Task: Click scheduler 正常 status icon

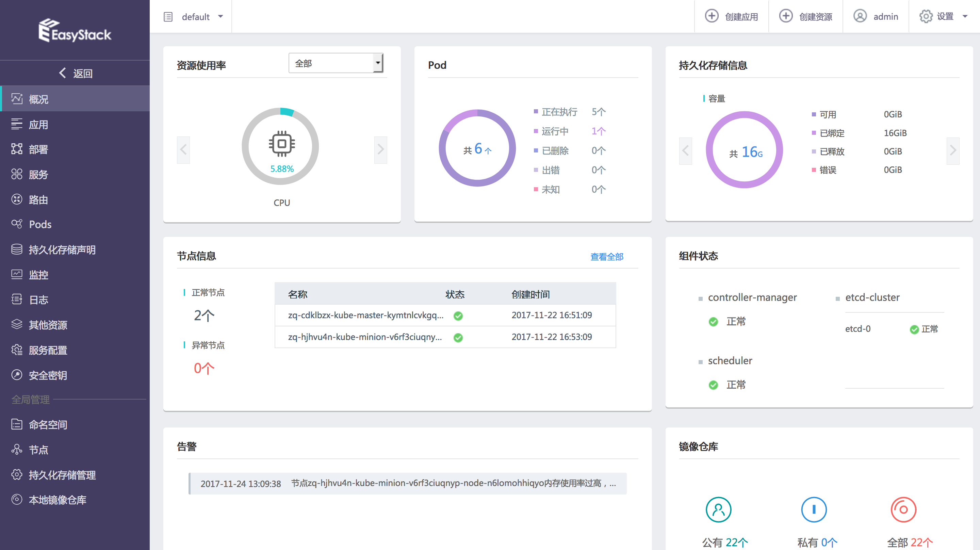Action: click(713, 385)
